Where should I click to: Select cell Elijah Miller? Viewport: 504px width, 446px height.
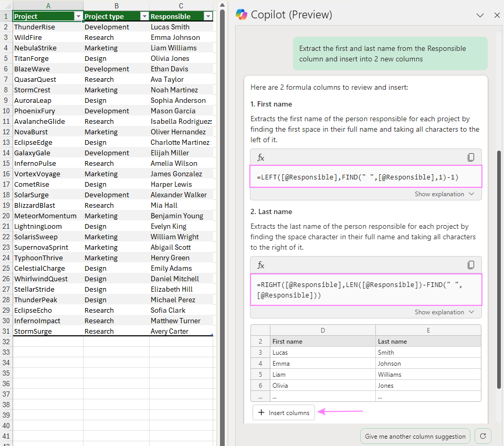tap(181, 153)
